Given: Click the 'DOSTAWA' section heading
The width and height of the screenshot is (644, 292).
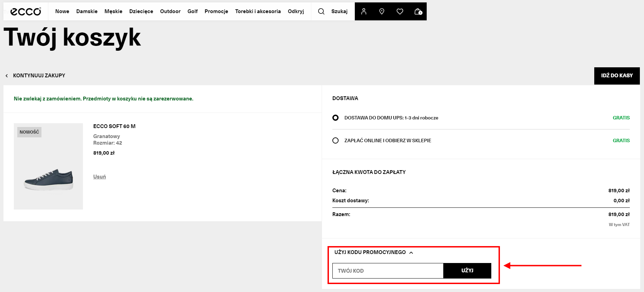Looking at the screenshot, I should click(345, 98).
